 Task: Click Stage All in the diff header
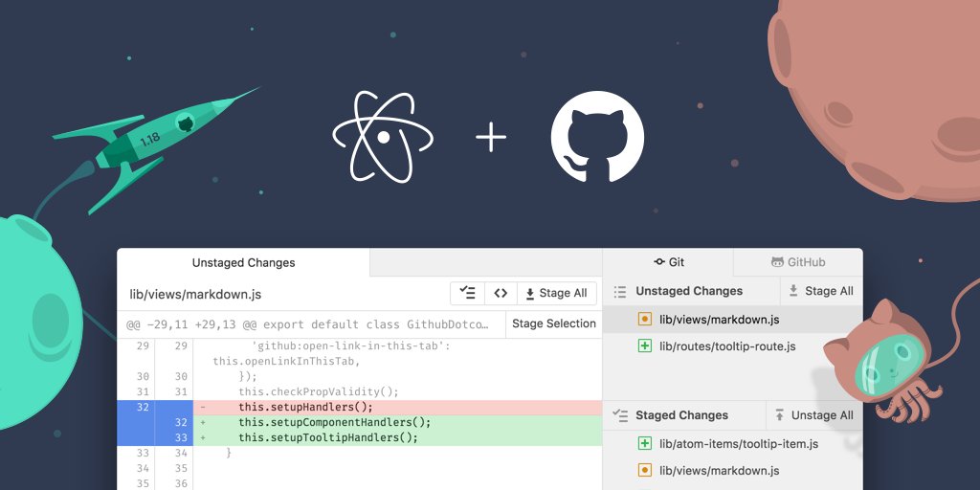(x=556, y=293)
